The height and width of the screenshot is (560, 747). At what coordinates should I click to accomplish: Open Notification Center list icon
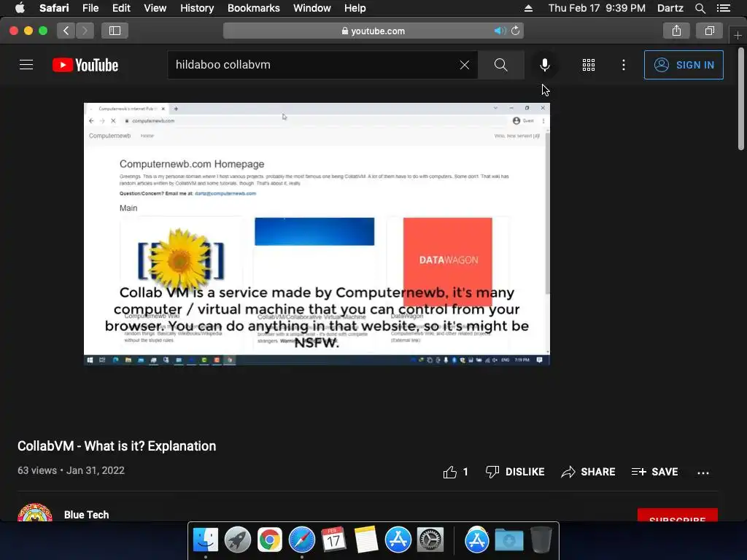tap(724, 8)
